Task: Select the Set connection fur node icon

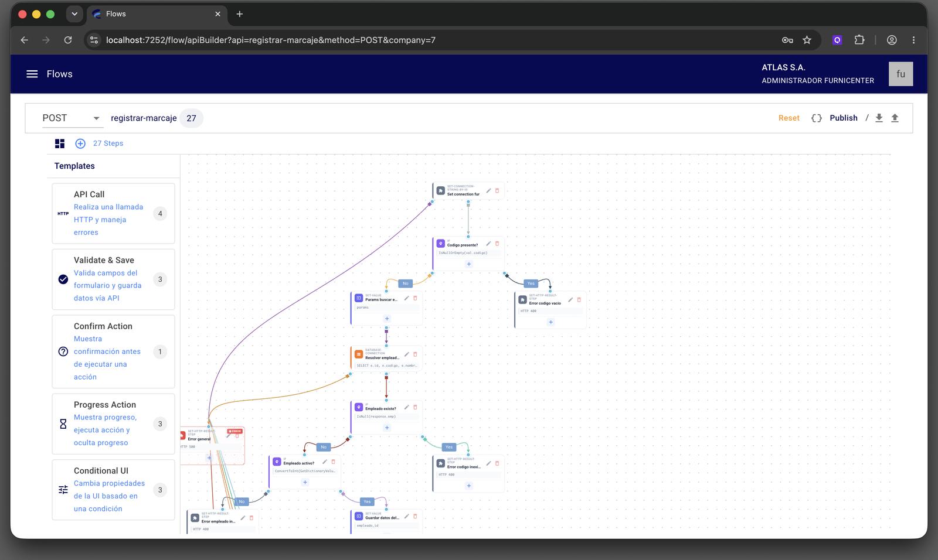Action: click(441, 190)
